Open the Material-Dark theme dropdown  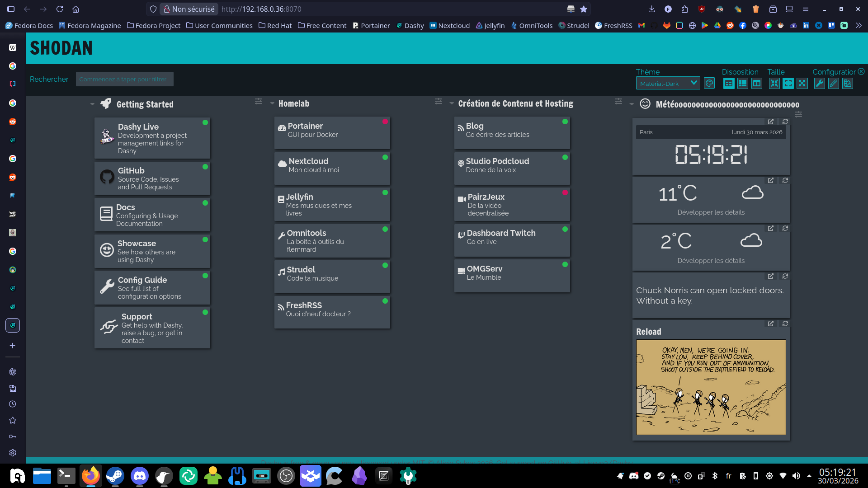point(668,84)
